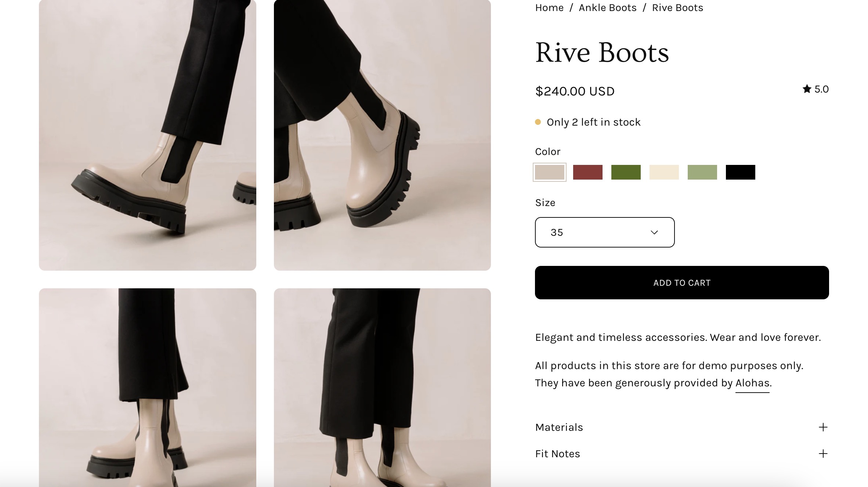Viewport: 868px width, 487px height.
Task: Follow the Alohas link
Action: 752,383
